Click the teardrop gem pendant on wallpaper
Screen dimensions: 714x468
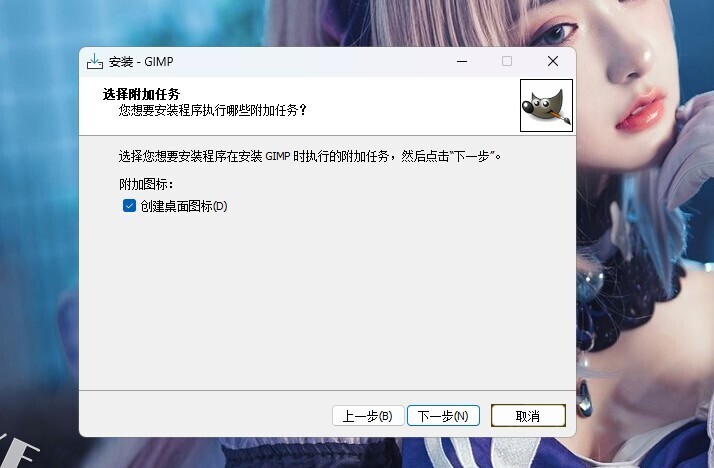585,400
